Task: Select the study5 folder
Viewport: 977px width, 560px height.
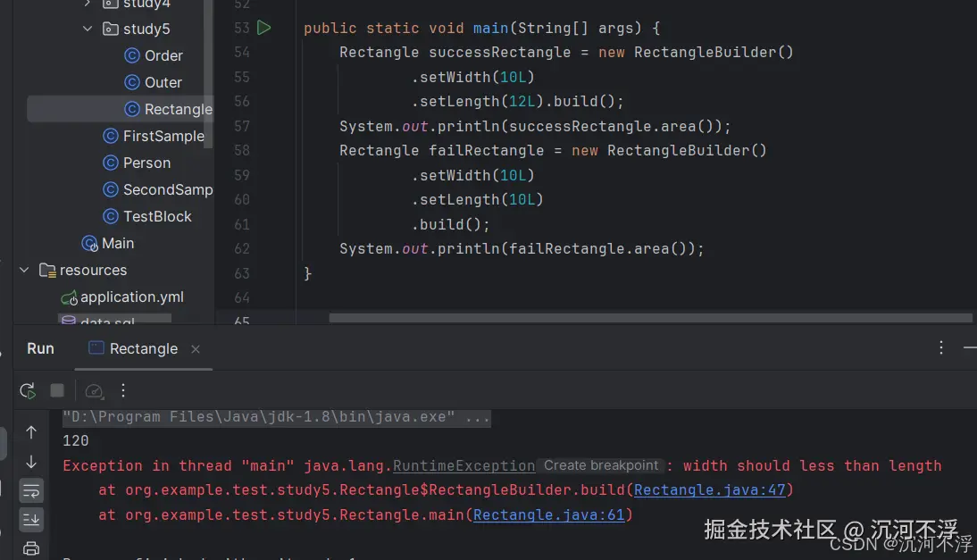Action: (137, 29)
